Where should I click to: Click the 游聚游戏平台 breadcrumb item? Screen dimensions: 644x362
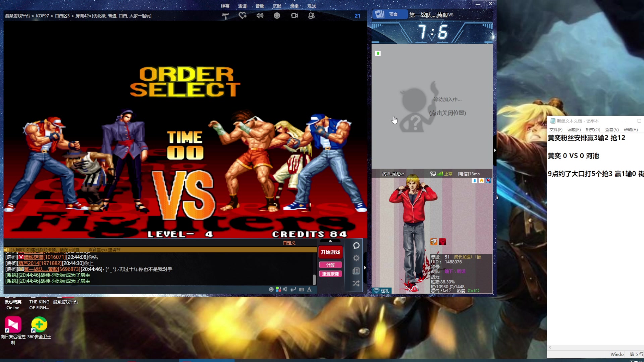pos(17,16)
